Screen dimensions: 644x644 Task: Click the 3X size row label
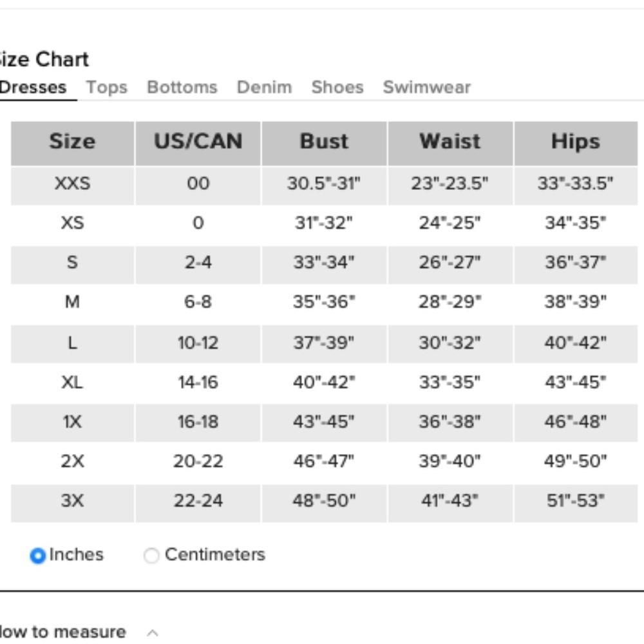point(72,500)
